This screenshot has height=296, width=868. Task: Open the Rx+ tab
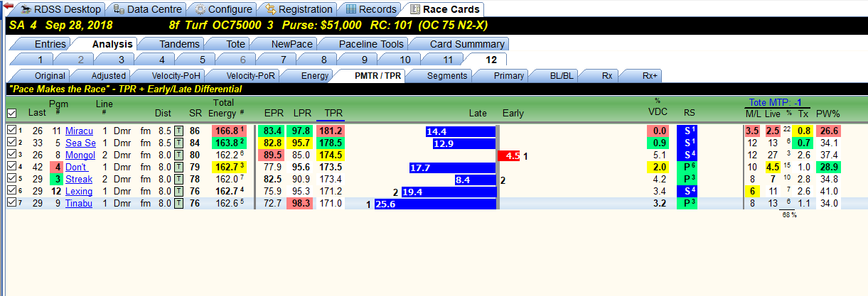pyautogui.click(x=650, y=75)
